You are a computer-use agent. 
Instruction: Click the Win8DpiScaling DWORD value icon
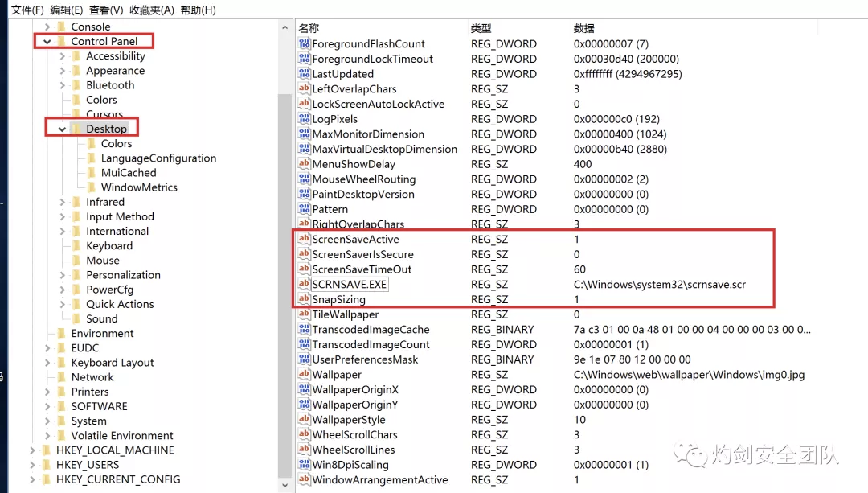(304, 464)
